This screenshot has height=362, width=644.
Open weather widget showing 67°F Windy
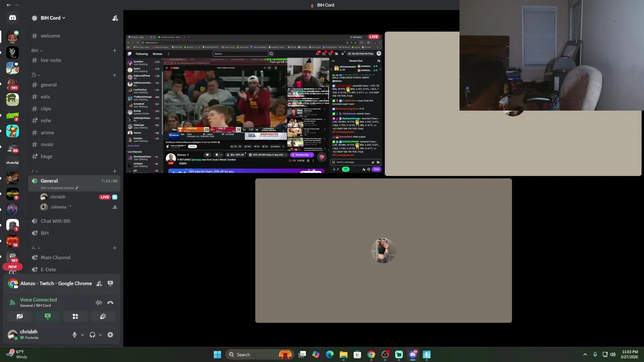pos(16,354)
